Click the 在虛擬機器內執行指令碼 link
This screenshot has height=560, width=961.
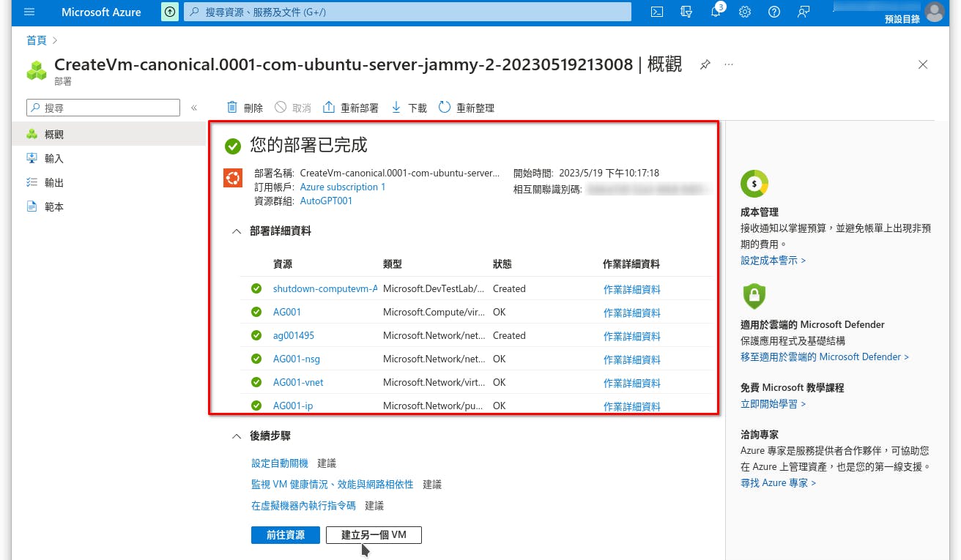303,506
